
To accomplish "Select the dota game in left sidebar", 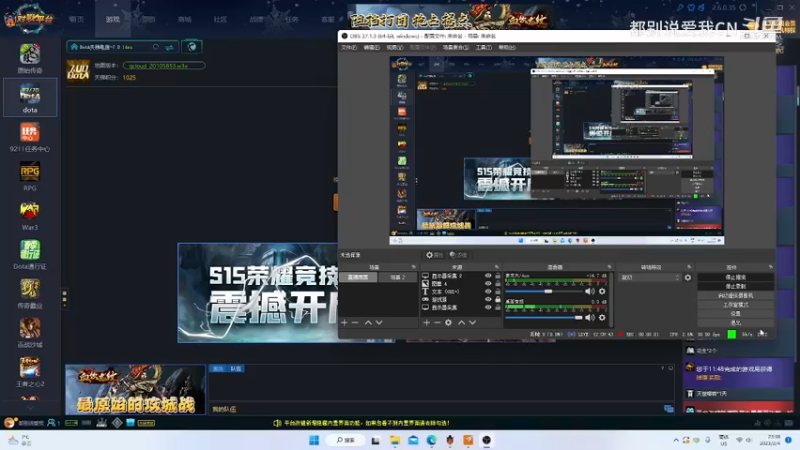I will point(30,97).
